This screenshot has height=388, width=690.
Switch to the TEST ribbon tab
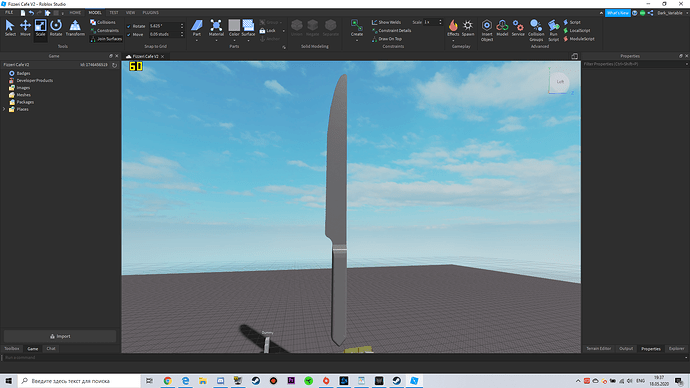pyautogui.click(x=114, y=13)
